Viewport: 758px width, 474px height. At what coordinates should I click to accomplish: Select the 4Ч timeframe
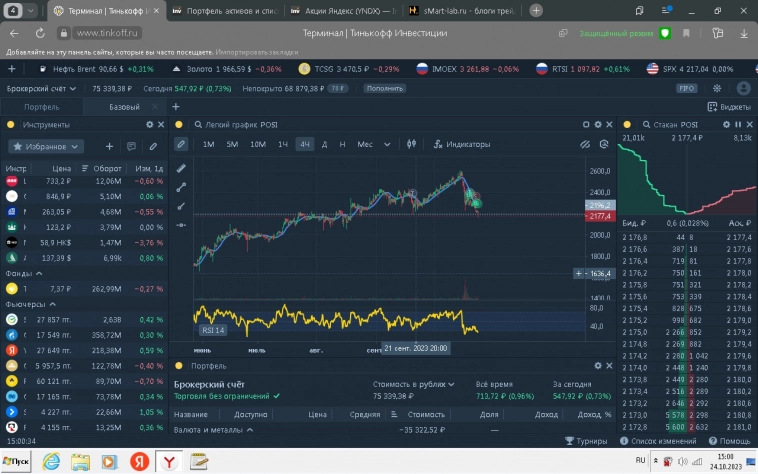[305, 144]
